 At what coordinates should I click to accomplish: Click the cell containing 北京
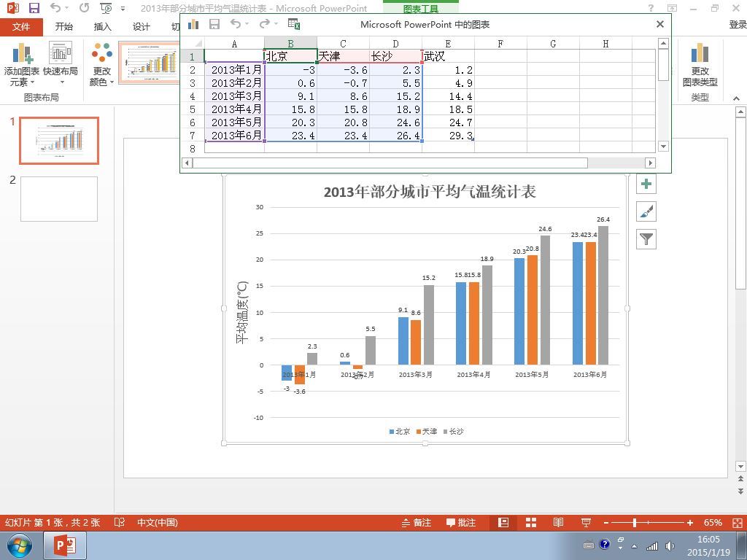(x=290, y=56)
